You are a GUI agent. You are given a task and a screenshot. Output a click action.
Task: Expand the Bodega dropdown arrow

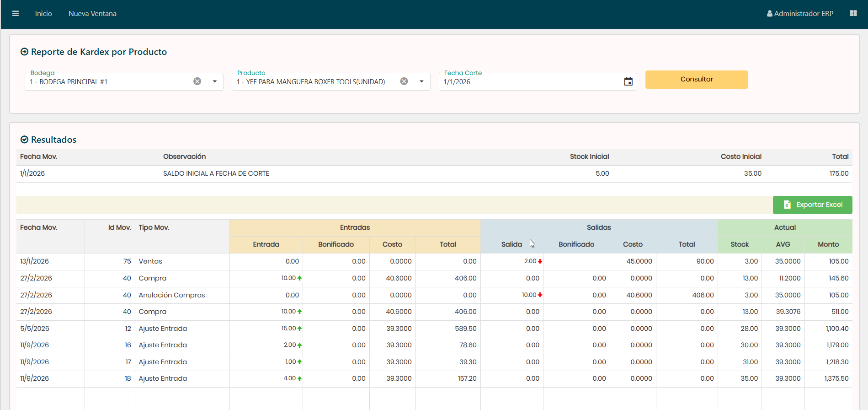[215, 81]
